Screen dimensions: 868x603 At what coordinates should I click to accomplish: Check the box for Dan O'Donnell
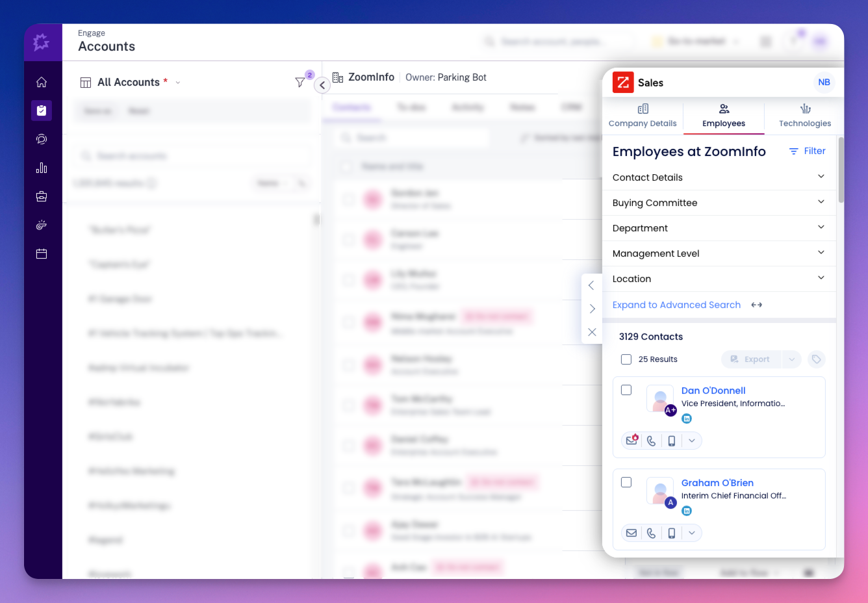pos(626,391)
